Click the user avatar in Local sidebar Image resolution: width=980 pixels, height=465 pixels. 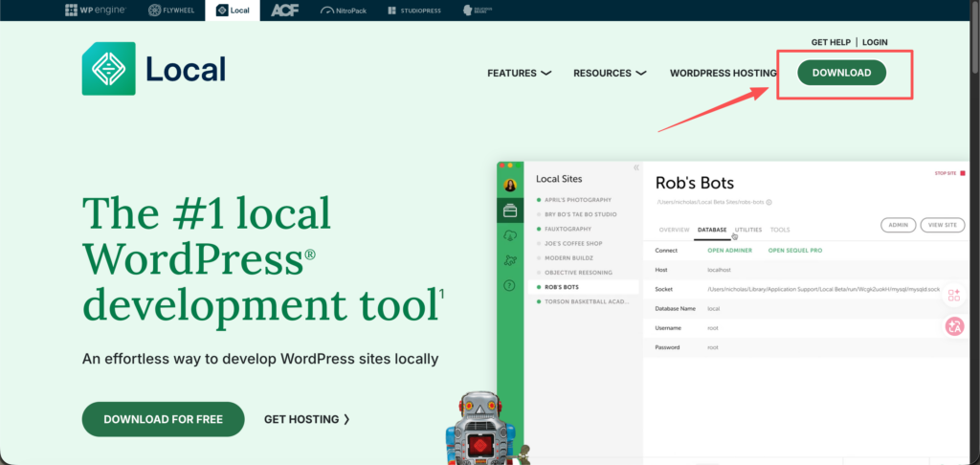(510, 185)
